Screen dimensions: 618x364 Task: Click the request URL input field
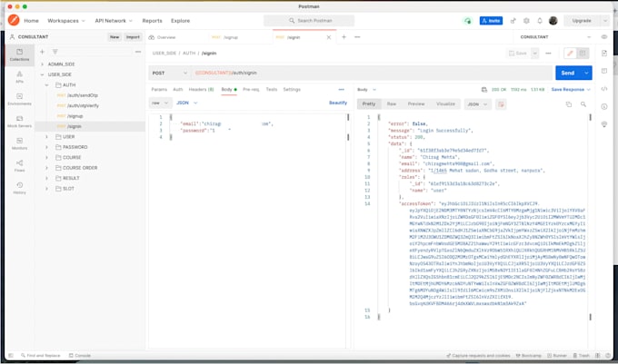pyautogui.click(x=373, y=74)
